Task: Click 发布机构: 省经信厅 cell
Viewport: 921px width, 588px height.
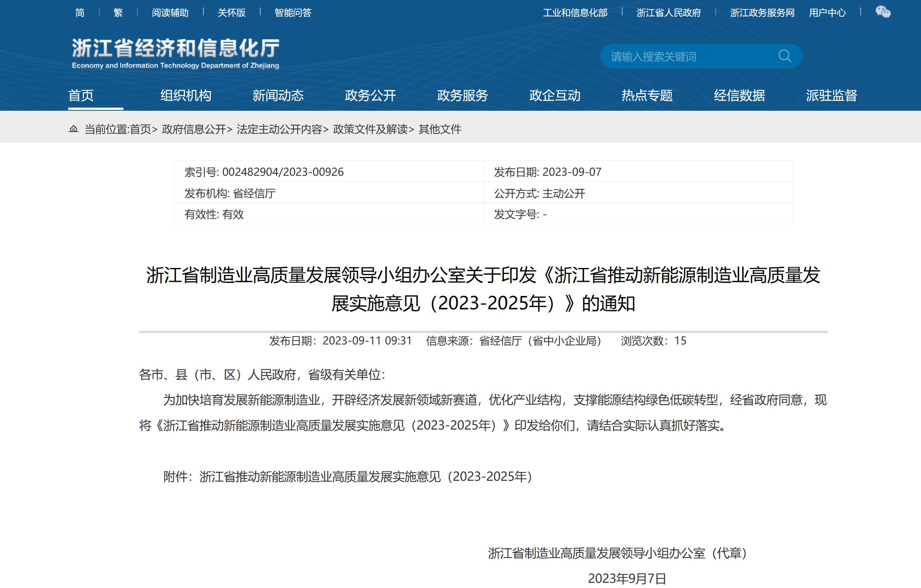Action: click(x=328, y=193)
